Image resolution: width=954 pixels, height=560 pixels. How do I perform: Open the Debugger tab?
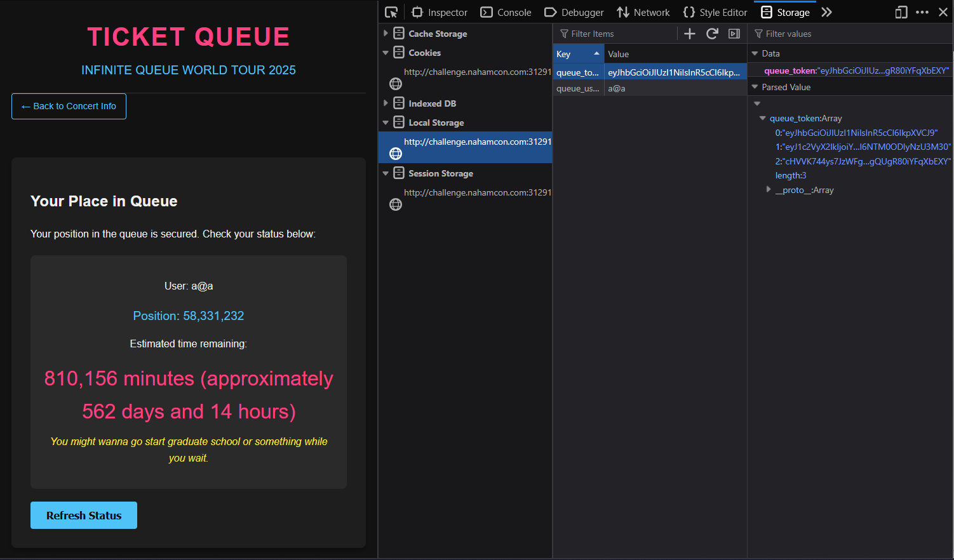(x=574, y=12)
